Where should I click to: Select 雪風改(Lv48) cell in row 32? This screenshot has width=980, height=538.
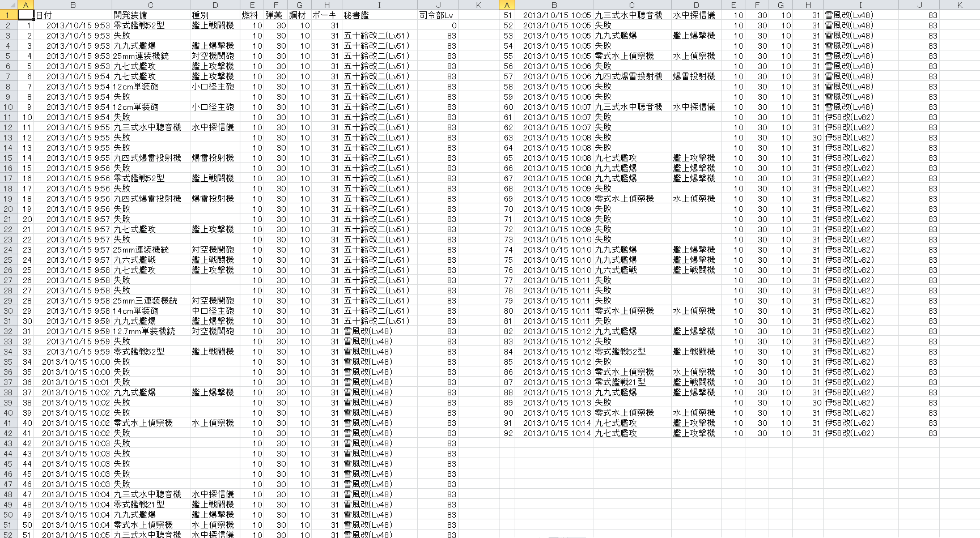coord(379,331)
